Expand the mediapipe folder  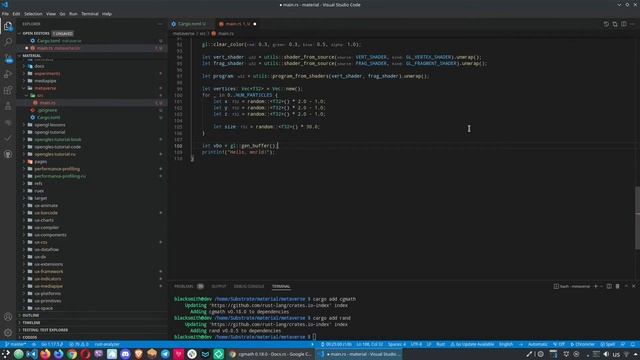point(24,81)
